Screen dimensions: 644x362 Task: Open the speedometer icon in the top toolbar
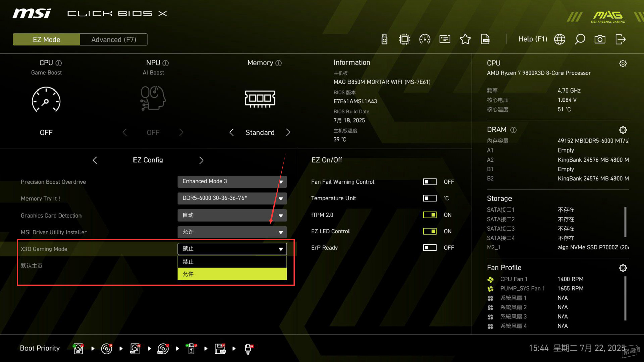(x=425, y=39)
